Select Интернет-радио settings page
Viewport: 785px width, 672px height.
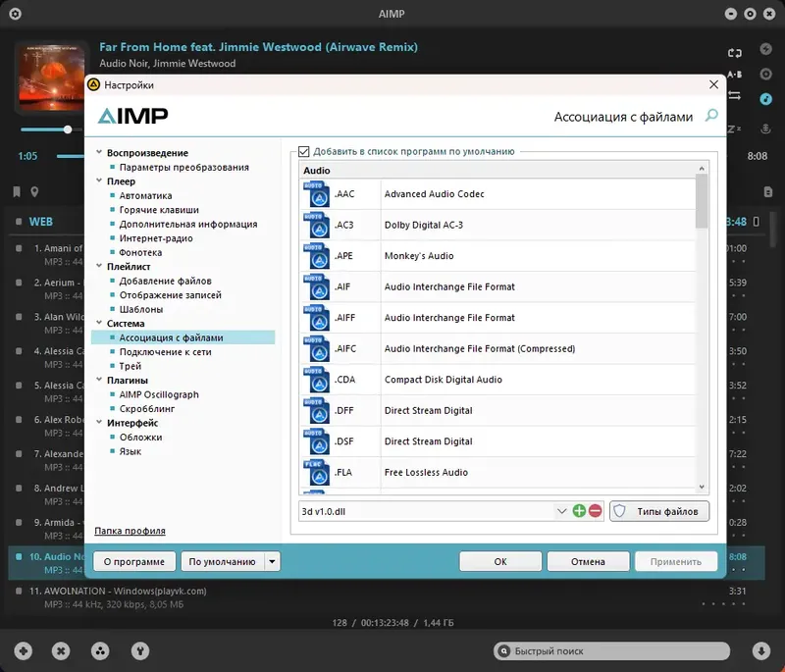pyautogui.click(x=156, y=238)
